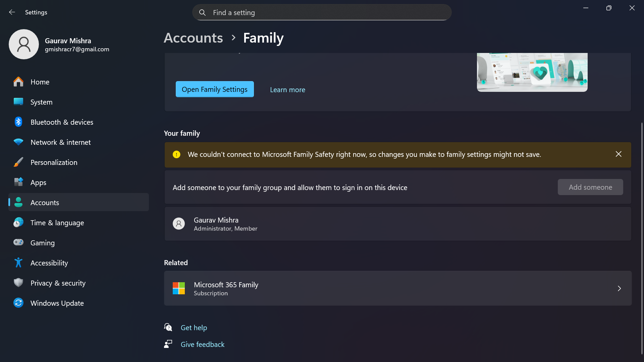The image size is (644, 362).
Task: Click the Add someone button
Action: pyautogui.click(x=590, y=187)
